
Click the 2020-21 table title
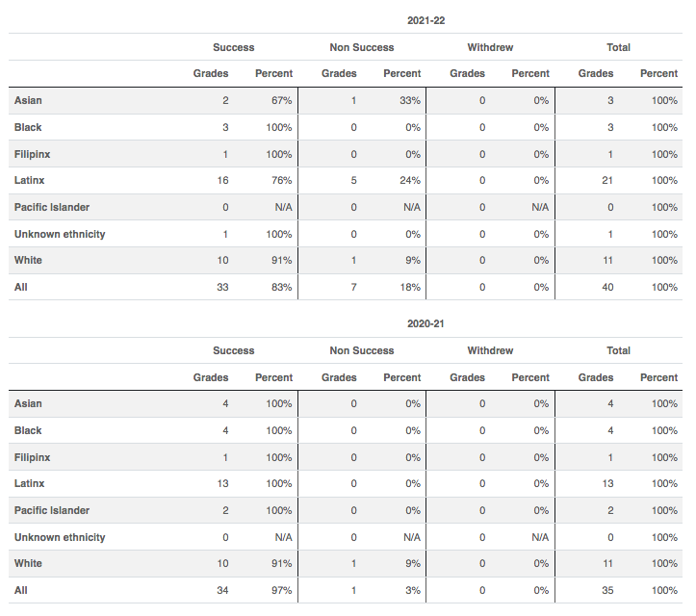click(425, 324)
